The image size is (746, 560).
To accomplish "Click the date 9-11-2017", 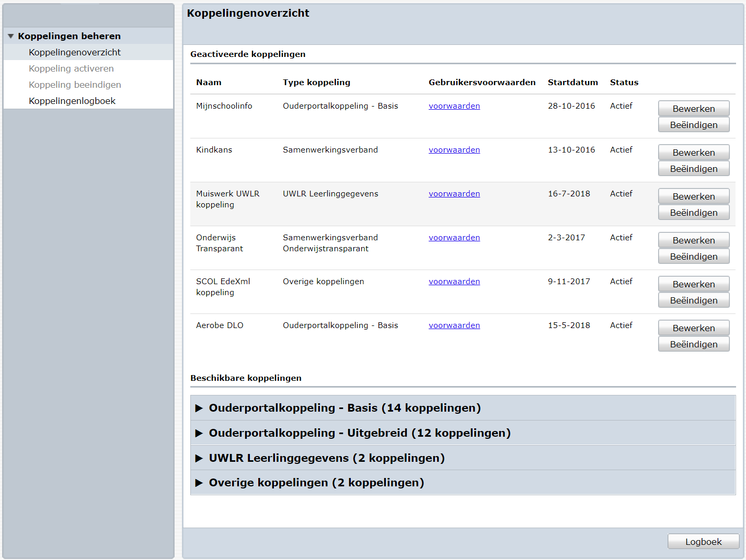I will point(569,282).
